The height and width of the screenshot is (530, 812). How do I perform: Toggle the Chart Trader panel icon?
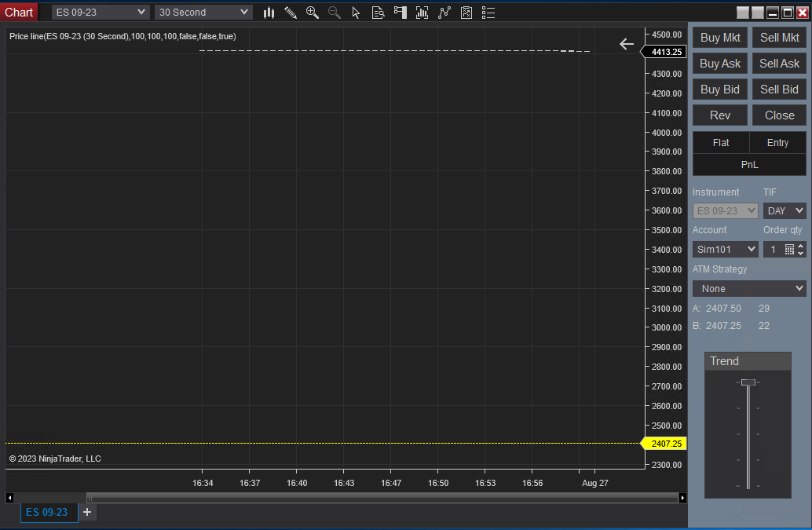tap(401, 13)
